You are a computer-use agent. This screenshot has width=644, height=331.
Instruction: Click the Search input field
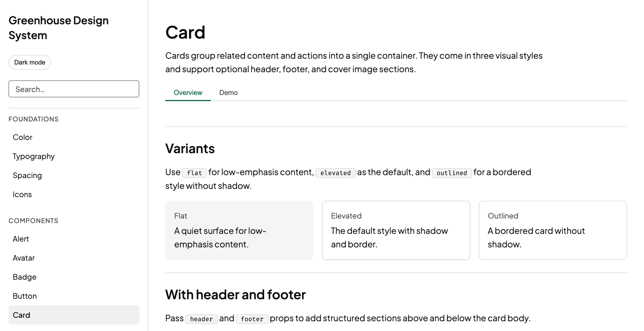tap(74, 89)
